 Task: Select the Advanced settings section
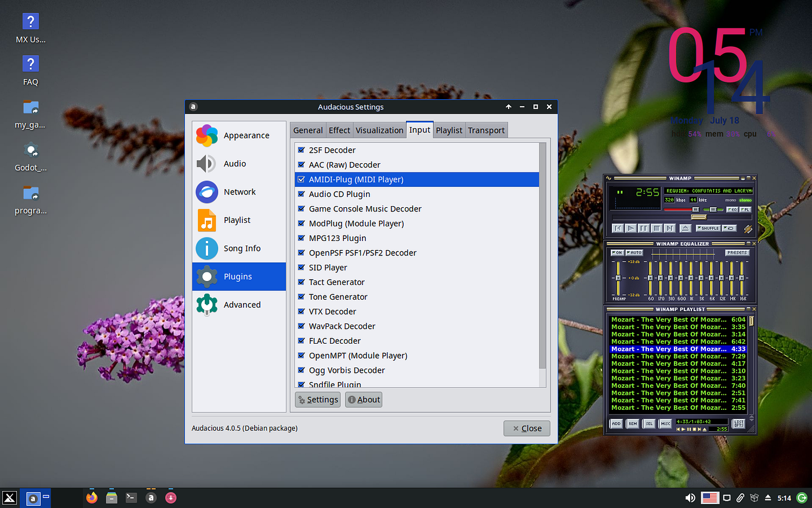tap(239, 304)
